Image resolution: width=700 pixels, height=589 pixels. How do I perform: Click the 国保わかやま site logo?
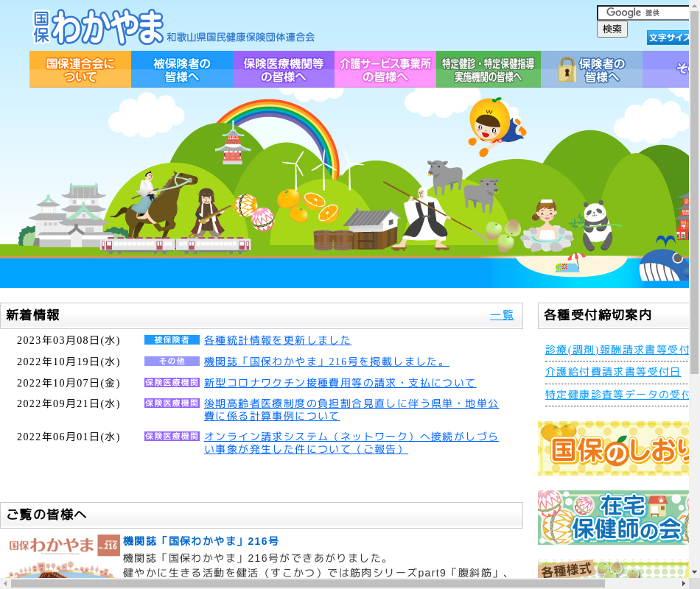pyautogui.click(x=99, y=27)
